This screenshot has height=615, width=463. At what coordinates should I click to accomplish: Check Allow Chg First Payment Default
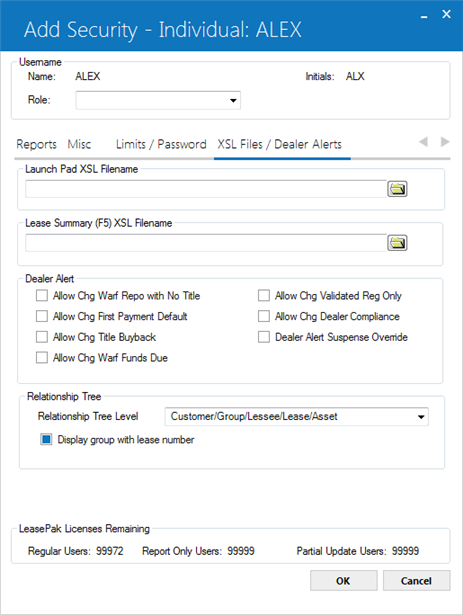tap(42, 316)
